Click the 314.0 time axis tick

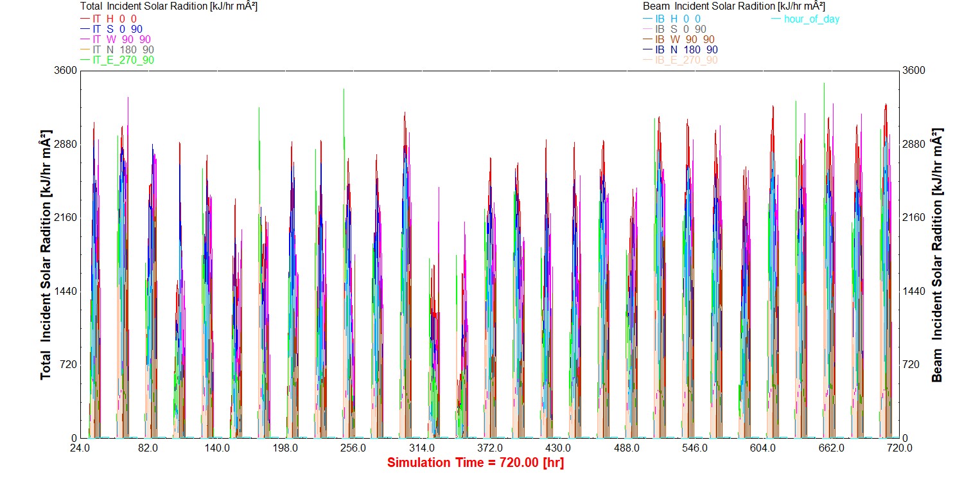click(x=421, y=448)
